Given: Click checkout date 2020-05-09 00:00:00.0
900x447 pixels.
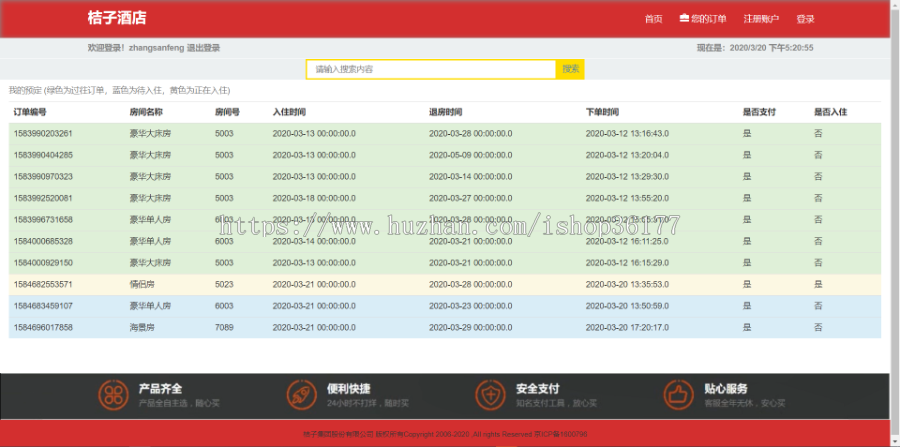Looking at the screenshot, I should pyautogui.click(x=471, y=155).
